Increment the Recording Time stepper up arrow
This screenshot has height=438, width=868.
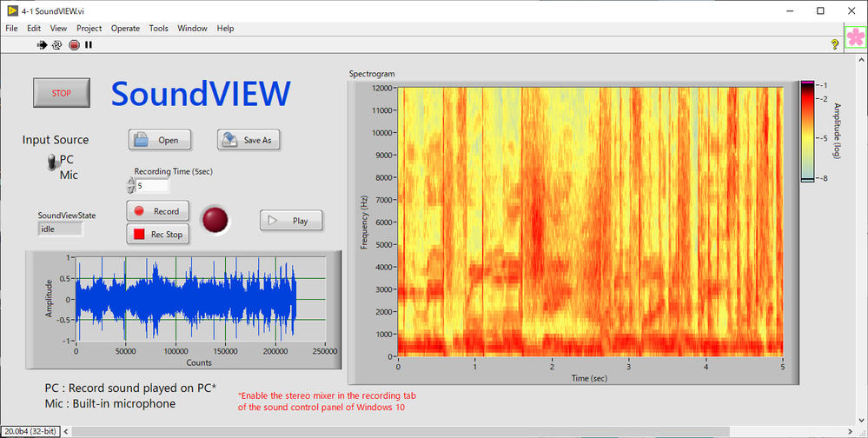coord(130,181)
